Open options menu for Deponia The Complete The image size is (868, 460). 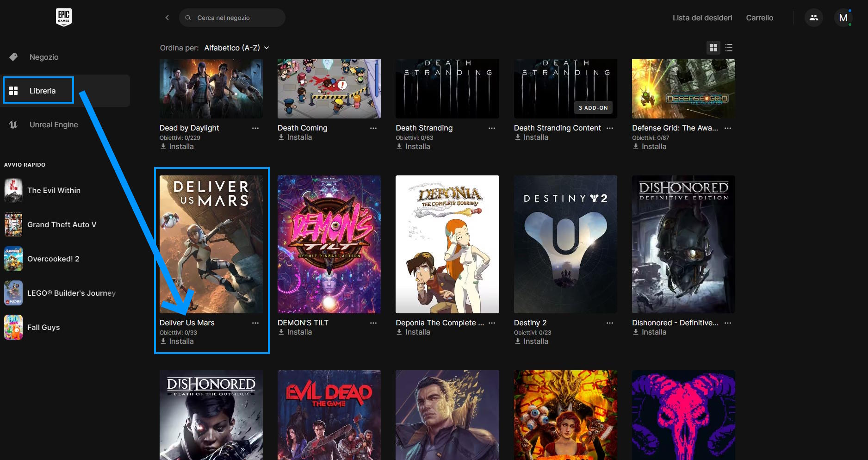click(x=492, y=323)
